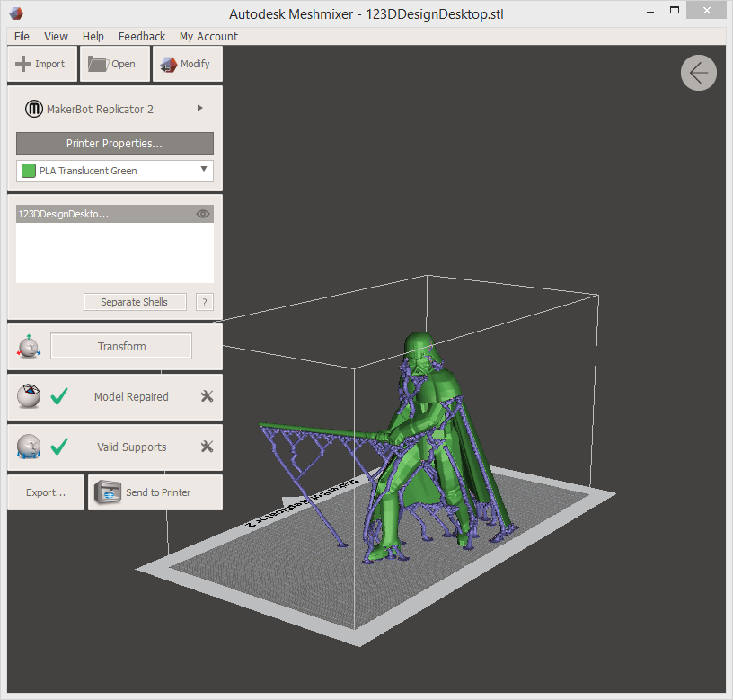Screen dimensions: 733x700
Task: Click the Valid Supports green checkmark
Action: coord(59,447)
